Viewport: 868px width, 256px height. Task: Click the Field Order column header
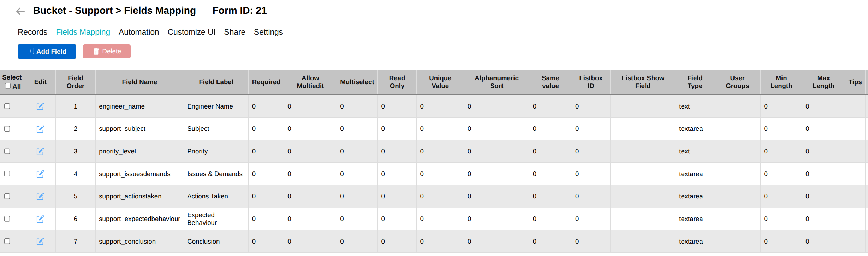pos(76,82)
